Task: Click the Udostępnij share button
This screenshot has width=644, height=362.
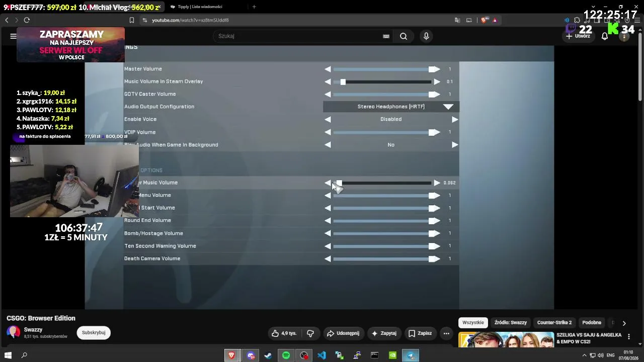Action: coord(343,333)
